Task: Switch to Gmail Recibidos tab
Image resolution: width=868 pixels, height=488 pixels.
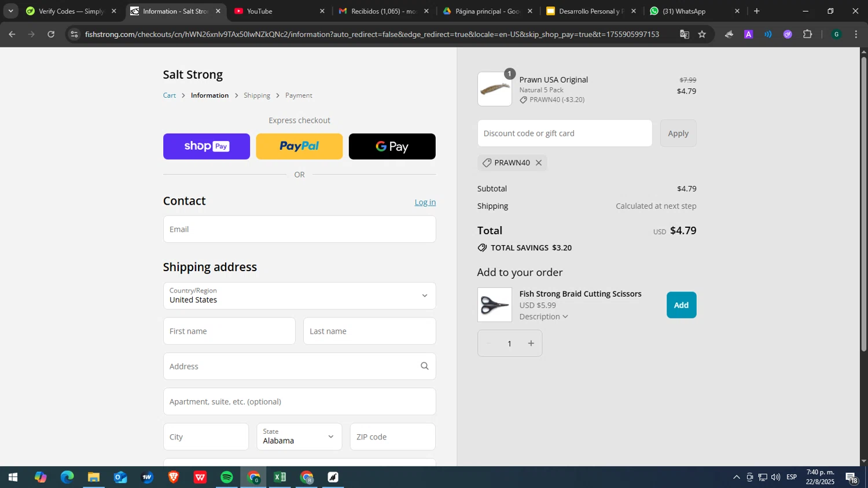Action: tap(384, 11)
